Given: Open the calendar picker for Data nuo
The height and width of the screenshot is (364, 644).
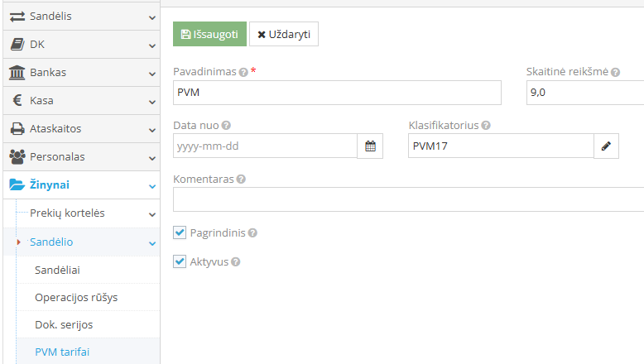Looking at the screenshot, I should pos(370,146).
